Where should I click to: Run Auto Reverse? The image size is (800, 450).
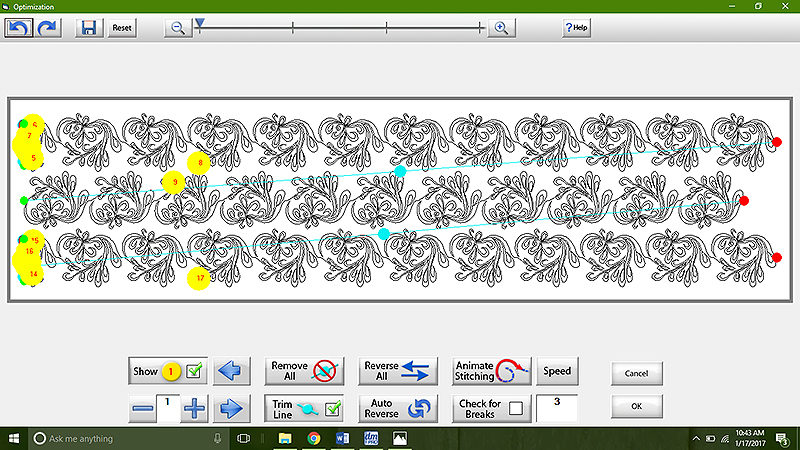coord(398,408)
